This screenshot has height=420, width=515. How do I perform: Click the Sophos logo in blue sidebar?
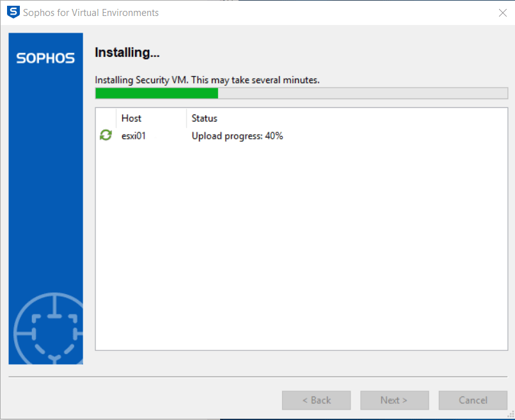coord(45,58)
